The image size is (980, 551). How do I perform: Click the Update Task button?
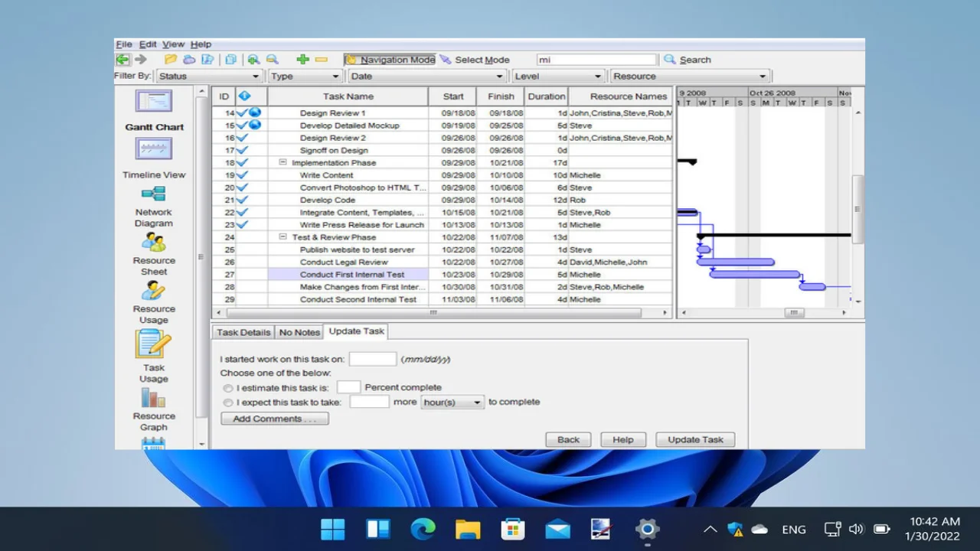tap(695, 439)
